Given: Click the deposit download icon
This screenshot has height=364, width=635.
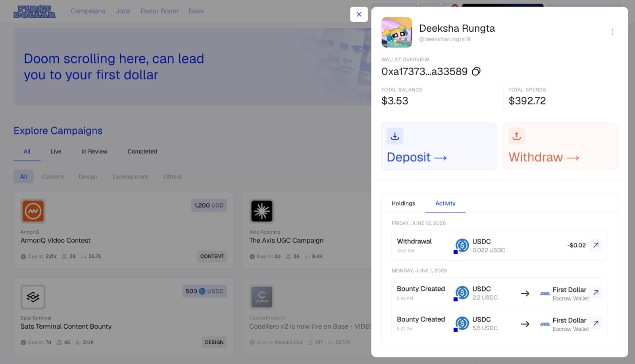Looking at the screenshot, I should (x=395, y=136).
